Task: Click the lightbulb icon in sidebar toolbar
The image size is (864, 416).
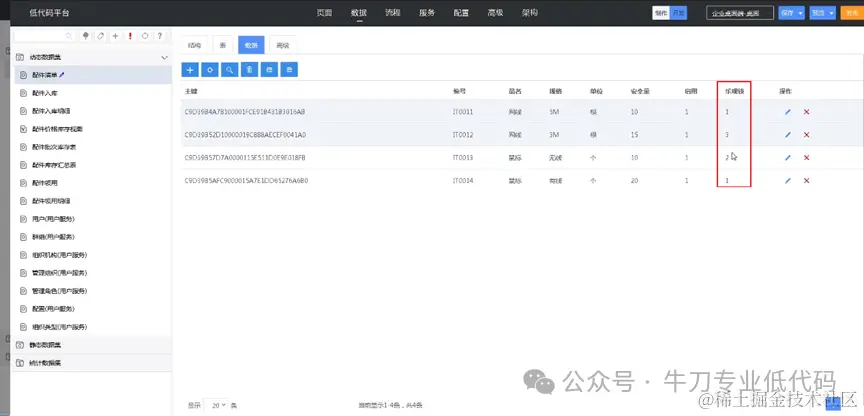Action: coord(85,36)
